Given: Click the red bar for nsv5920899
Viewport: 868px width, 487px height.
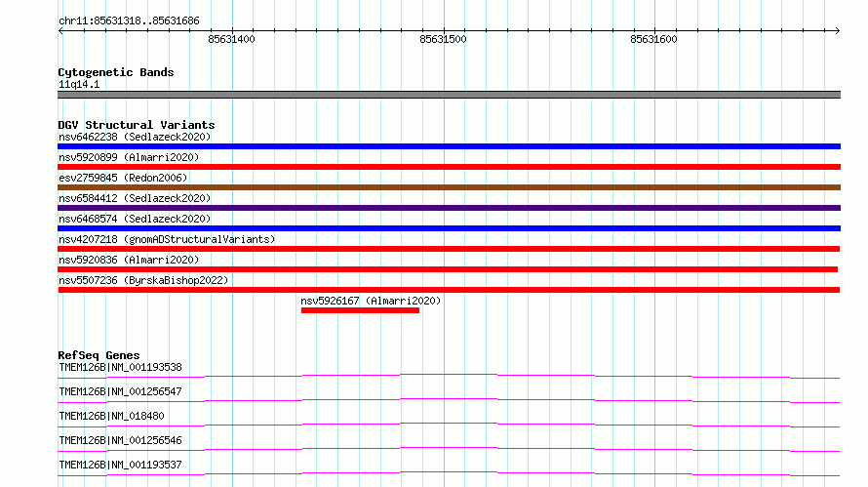Looking at the screenshot, I should click(449, 167).
